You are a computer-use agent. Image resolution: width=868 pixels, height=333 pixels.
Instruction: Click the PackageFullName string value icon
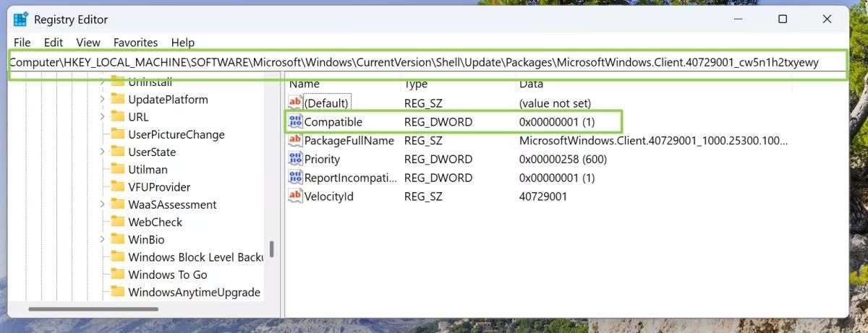point(295,141)
